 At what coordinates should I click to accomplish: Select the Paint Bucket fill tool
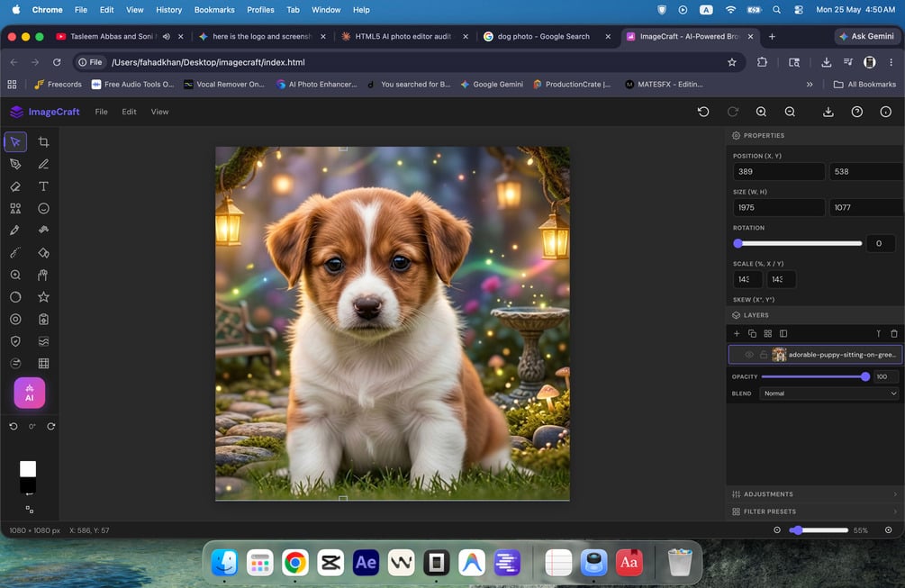point(43,253)
